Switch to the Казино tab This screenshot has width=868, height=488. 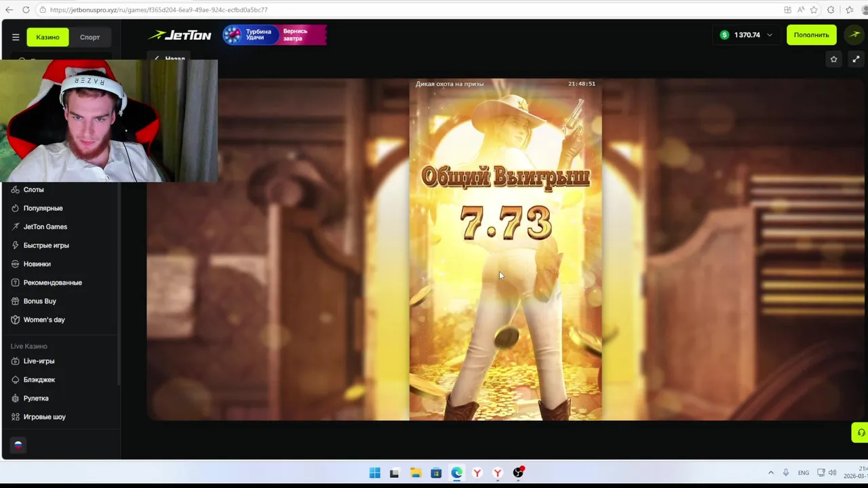[47, 37]
